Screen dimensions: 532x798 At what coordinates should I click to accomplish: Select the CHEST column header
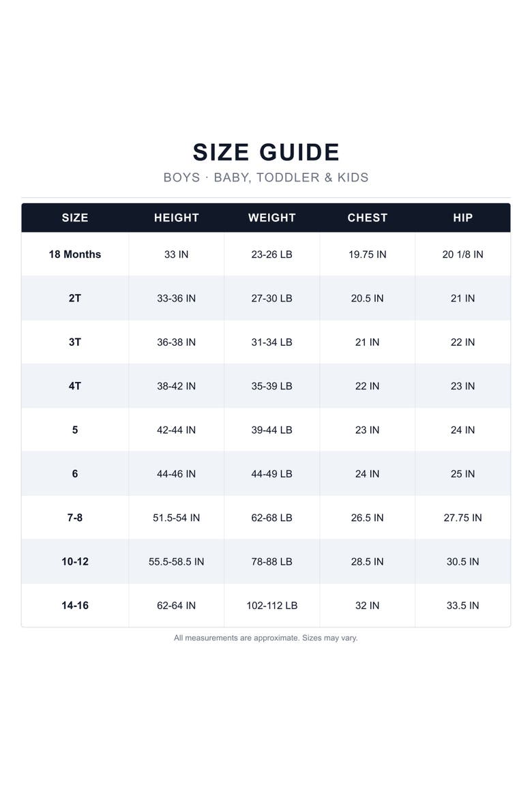367,218
